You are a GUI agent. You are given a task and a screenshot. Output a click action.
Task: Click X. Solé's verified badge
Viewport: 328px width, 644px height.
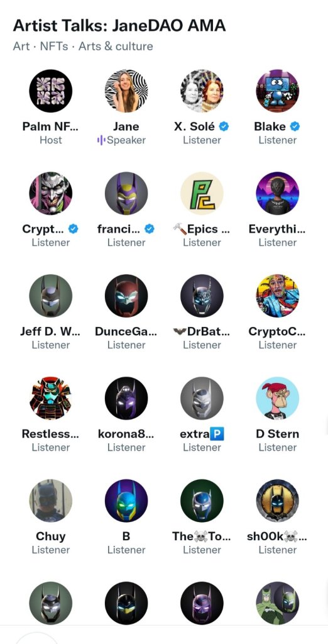tap(224, 126)
